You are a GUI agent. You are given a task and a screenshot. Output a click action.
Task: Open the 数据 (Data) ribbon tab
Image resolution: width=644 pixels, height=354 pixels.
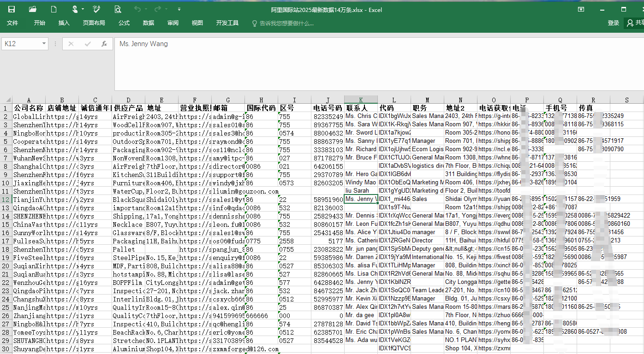point(149,23)
